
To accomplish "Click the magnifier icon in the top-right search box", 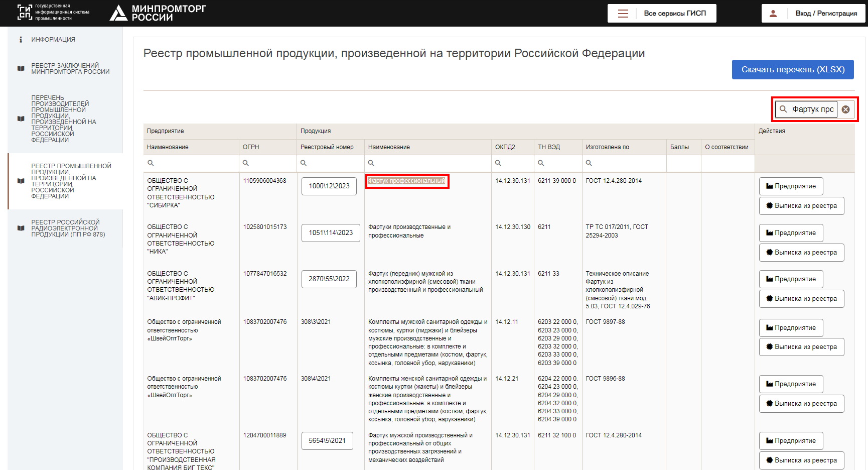I will pos(783,109).
